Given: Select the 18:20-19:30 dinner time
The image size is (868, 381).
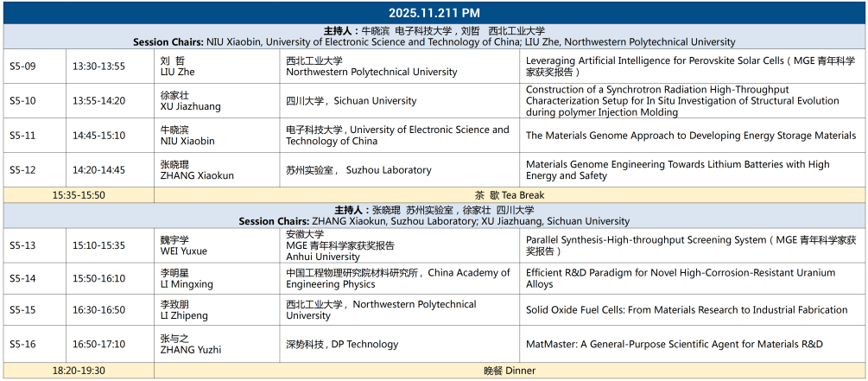Looking at the screenshot, I should point(79,371).
